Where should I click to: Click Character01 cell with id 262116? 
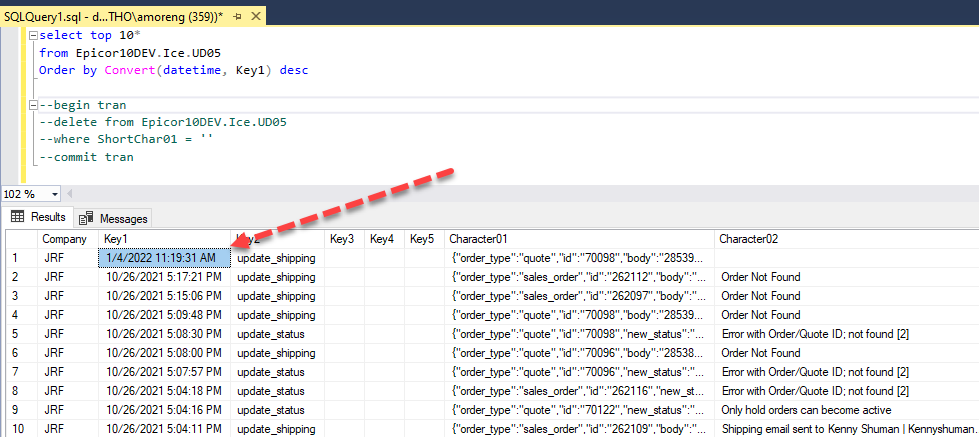coord(579,391)
